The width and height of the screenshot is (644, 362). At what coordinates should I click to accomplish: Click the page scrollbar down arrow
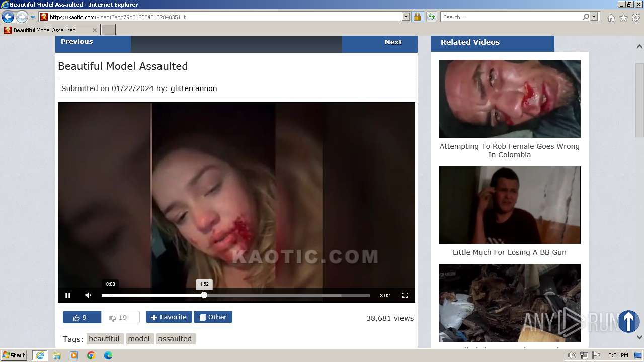point(639,337)
